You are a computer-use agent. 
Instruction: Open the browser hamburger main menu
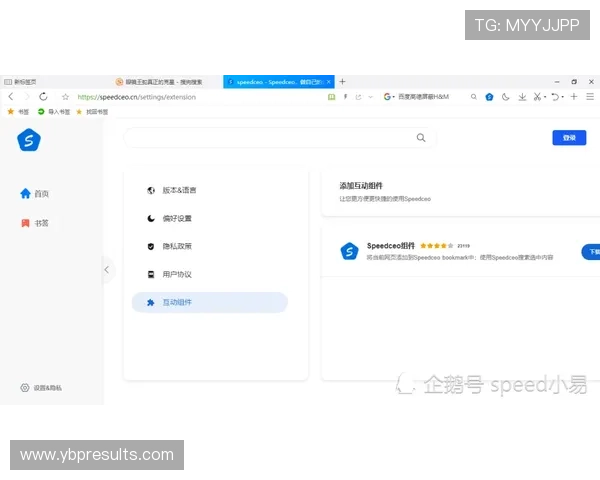pyautogui.click(x=590, y=97)
